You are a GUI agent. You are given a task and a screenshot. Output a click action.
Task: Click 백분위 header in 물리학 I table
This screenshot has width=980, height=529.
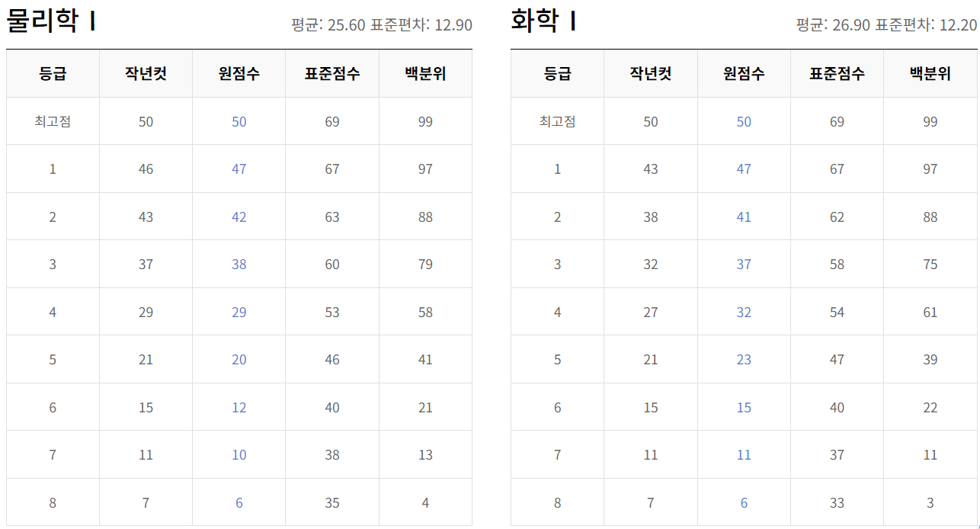pos(425,74)
